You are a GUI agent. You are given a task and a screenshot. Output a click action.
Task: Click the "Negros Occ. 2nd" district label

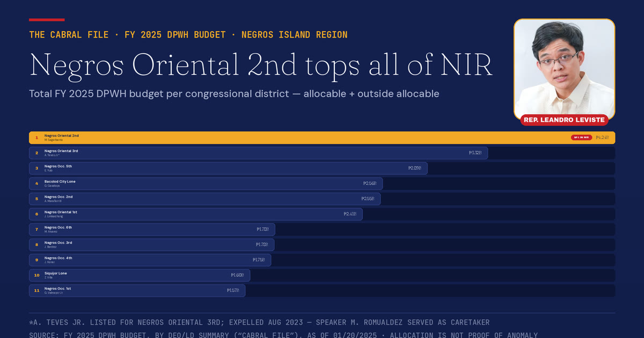(58, 197)
